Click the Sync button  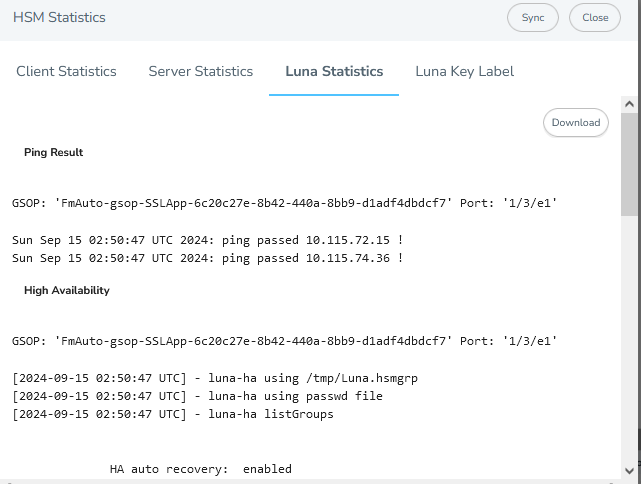click(533, 18)
